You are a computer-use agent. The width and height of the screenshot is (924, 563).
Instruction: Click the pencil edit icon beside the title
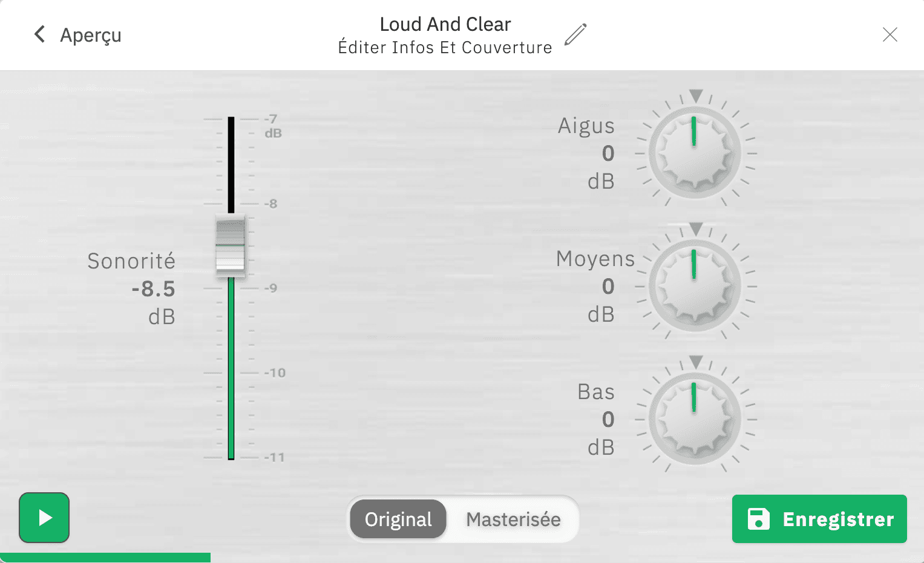coord(575,34)
